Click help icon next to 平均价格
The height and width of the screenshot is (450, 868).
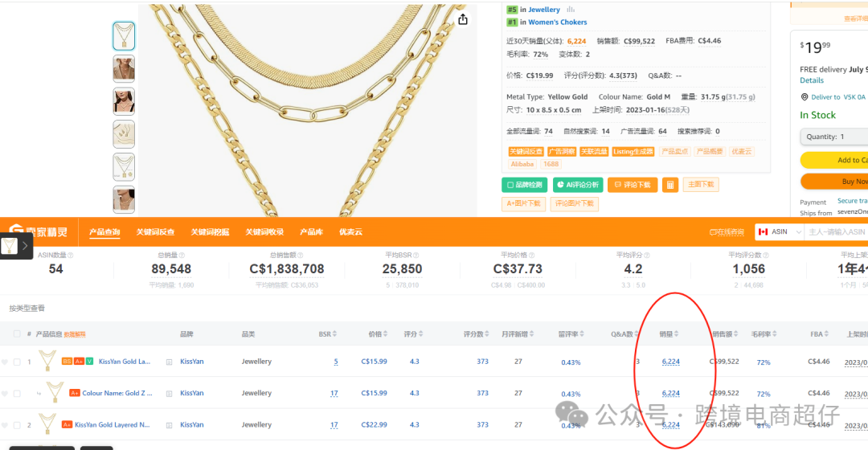(531, 256)
